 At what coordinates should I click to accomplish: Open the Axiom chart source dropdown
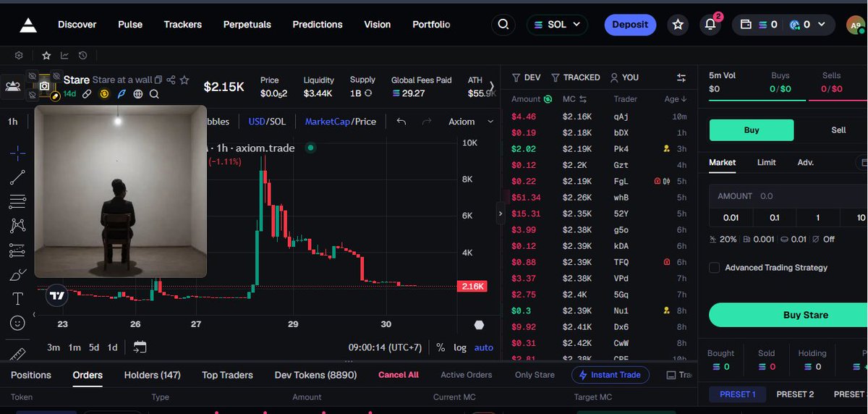point(470,122)
